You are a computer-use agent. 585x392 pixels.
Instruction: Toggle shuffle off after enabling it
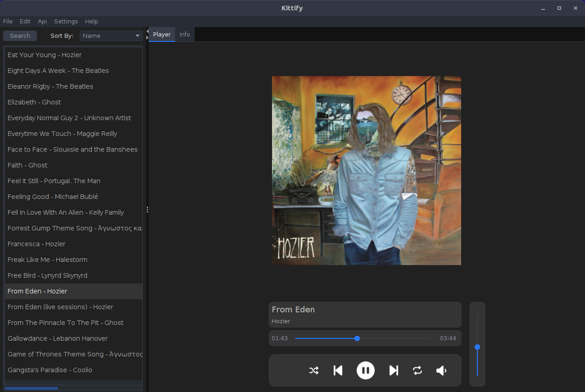tap(314, 370)
